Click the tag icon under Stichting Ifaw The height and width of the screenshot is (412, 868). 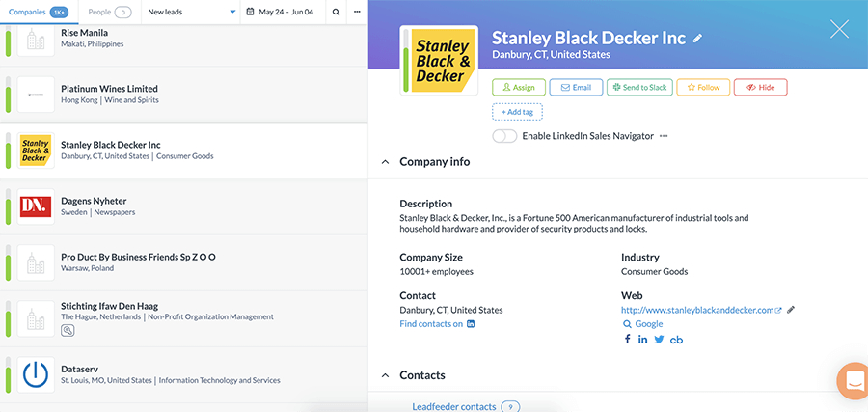pyautogui.click(x=68, y=331)
